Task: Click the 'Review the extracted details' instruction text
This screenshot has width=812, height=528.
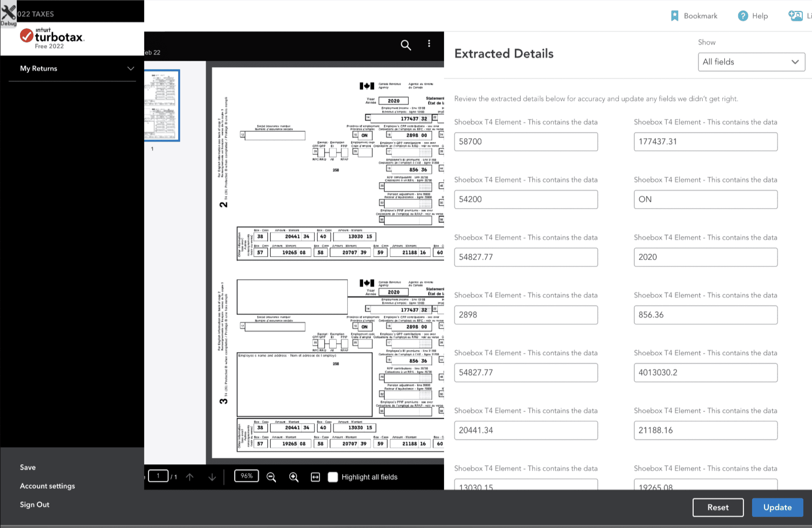Action: pos(596,99)
